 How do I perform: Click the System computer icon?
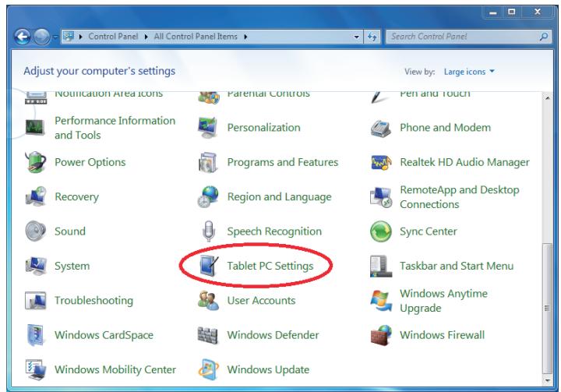35,266
